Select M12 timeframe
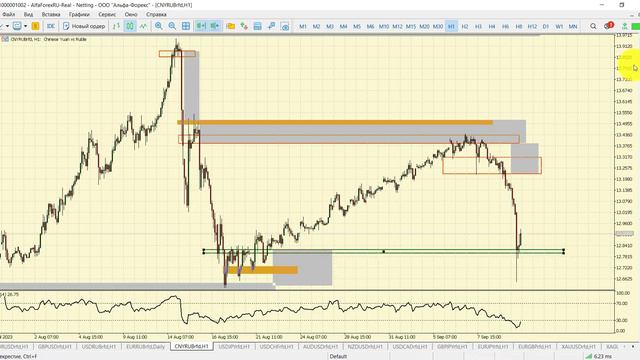640x360 pixels. click(x=397, y=26)
